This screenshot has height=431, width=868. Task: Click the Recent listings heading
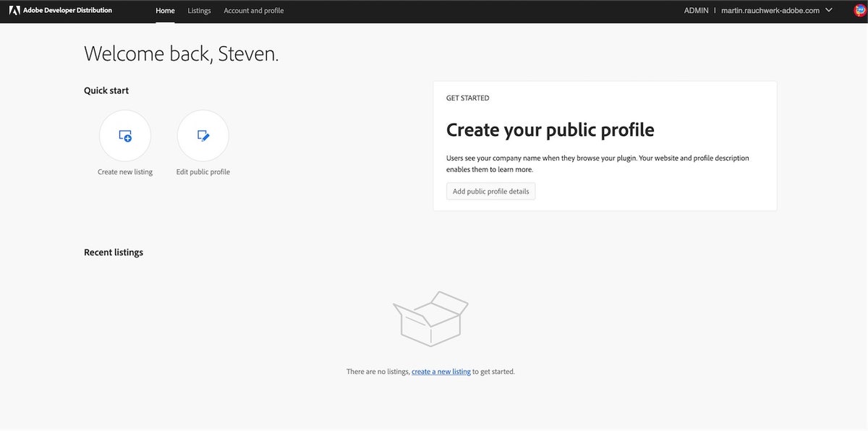(114, 252)
